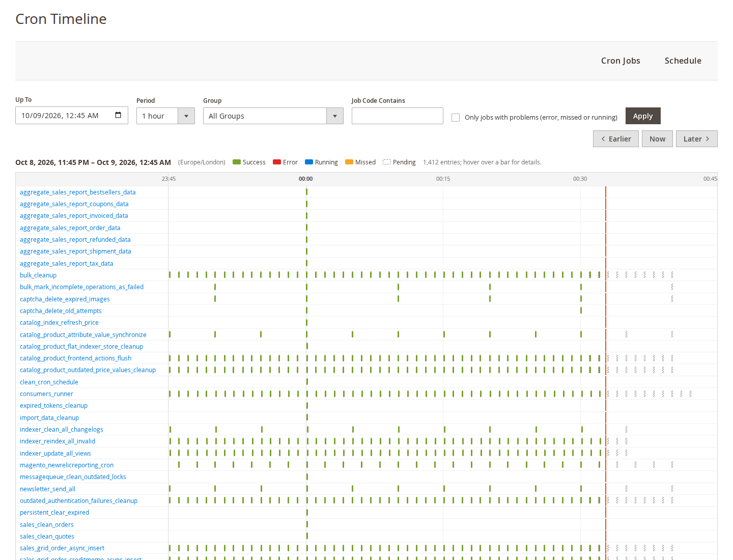The width and height of the screenshot is (733, 560).
Task: Open indexer_update_all_views job link
Action: pyautogui.click(x=55, y=453)
